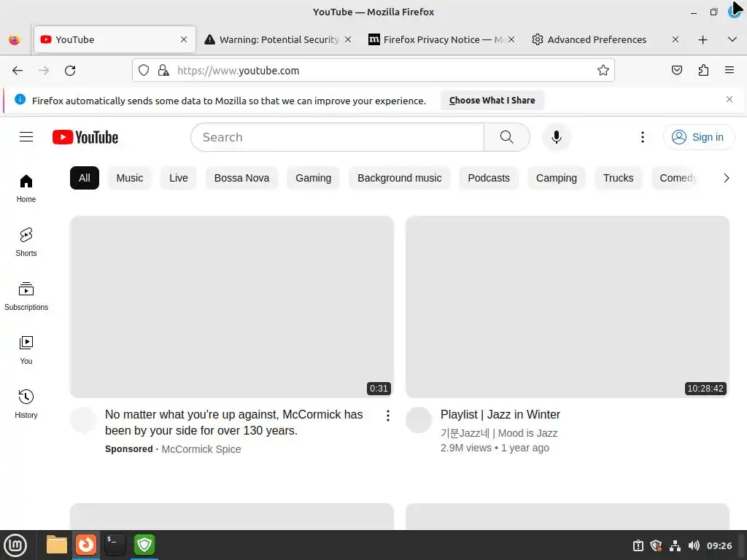Filter by Music chip
The image size is (747, 560).
[x=130, y=178]
